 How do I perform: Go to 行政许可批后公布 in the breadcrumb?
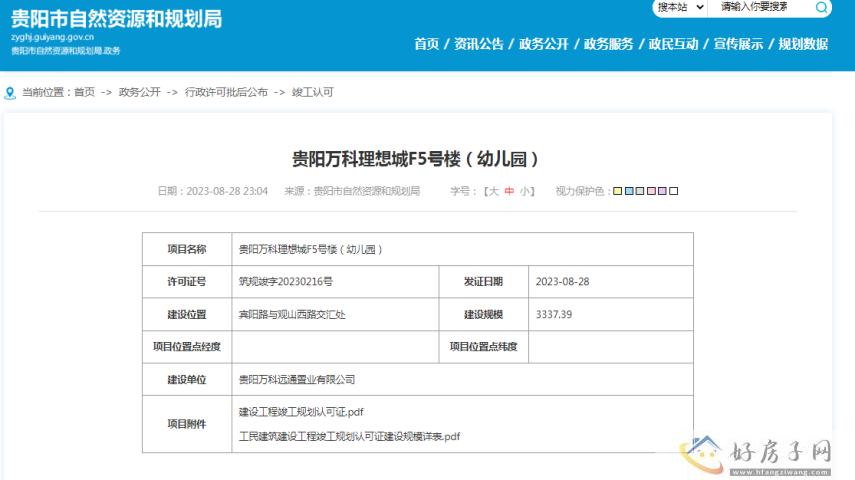(x=226, y=92)
